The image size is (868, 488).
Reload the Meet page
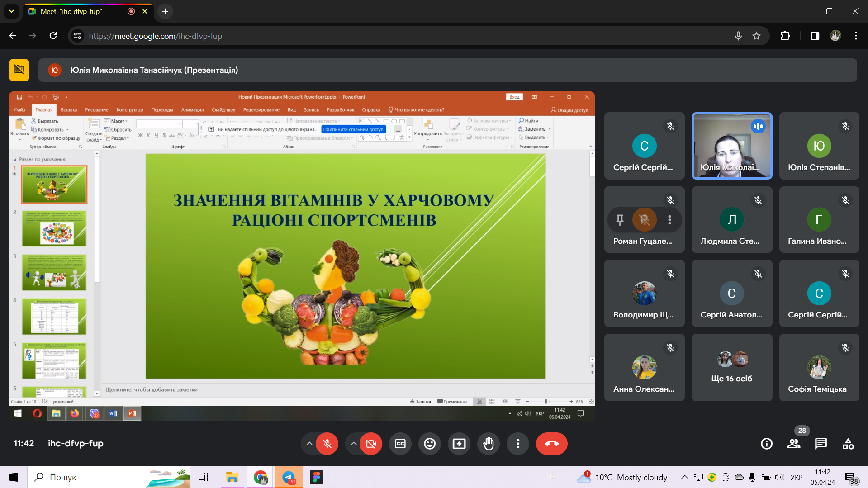tap(53, 36)
